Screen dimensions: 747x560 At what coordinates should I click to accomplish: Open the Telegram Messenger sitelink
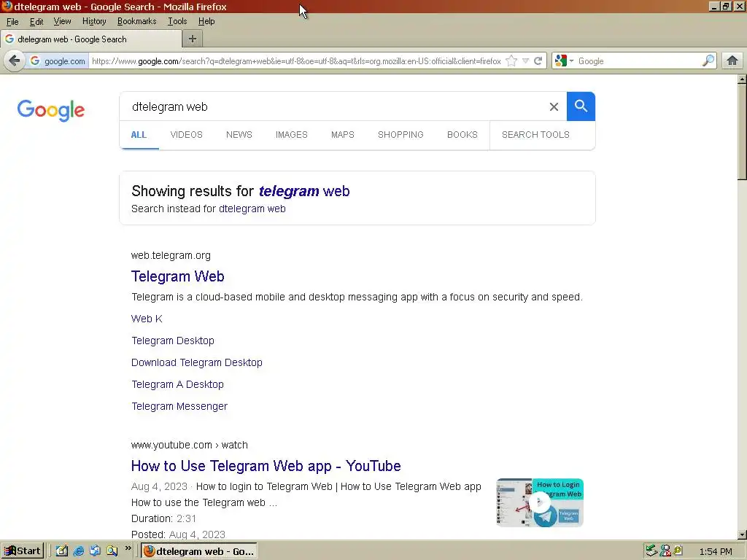[179, 407]
